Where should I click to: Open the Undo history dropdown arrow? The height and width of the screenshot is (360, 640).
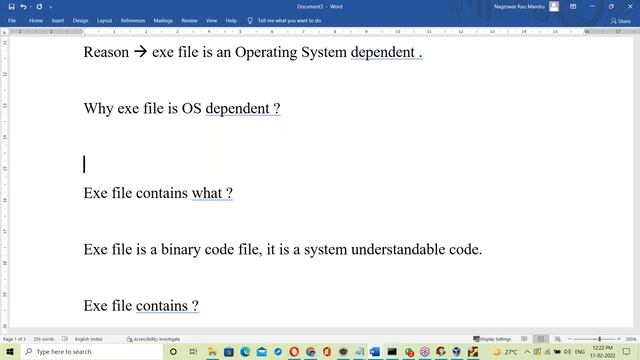pos(31,7)
